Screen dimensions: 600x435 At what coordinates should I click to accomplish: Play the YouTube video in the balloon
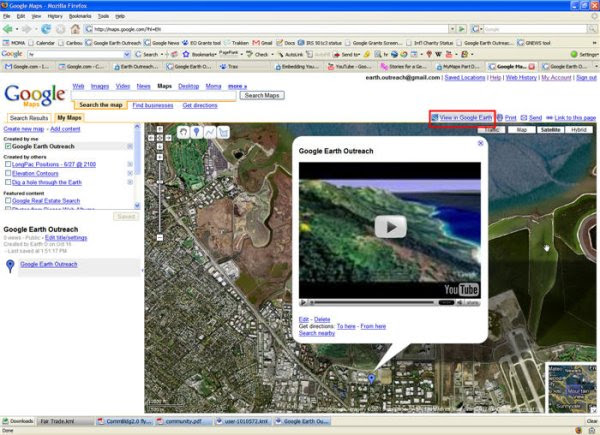tap(390, 227)
